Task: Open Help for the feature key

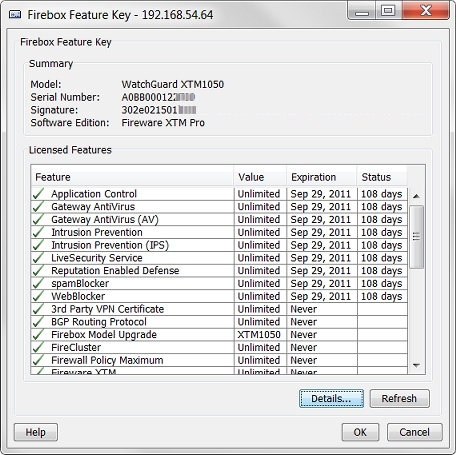Action: pyautogui.click(x=36, y=432)
